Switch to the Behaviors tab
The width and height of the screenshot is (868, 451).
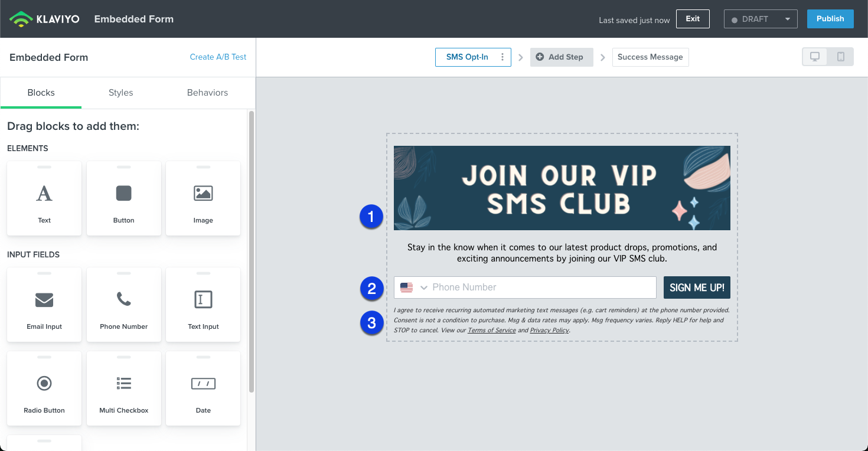207,93
